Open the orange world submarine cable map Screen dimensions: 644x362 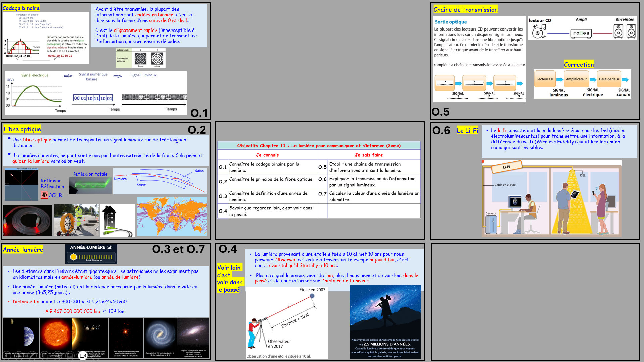(x=172, y=217)
